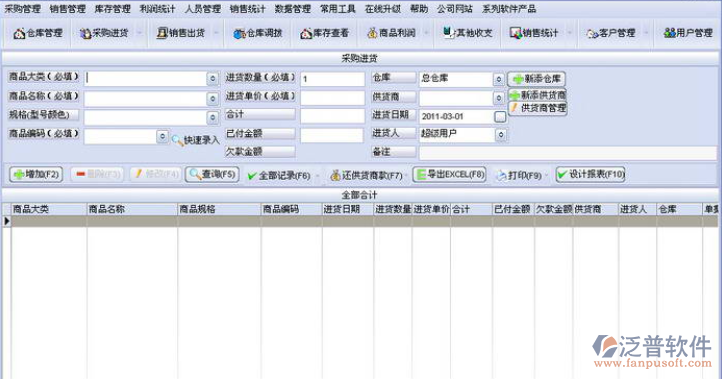Expand the 仓库 总仓库 dropdown
722x379 pixels.
(499, 79)
